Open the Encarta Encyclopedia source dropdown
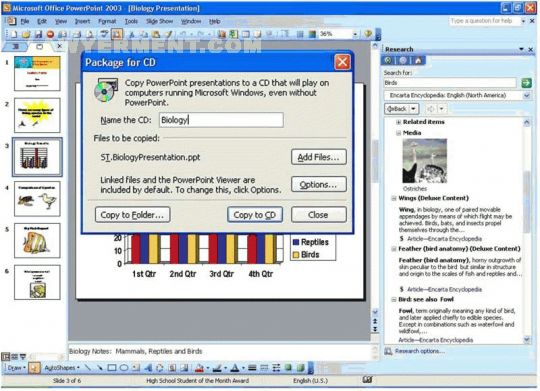This screenshot has height=391, width=540. [x=527, y=95]
